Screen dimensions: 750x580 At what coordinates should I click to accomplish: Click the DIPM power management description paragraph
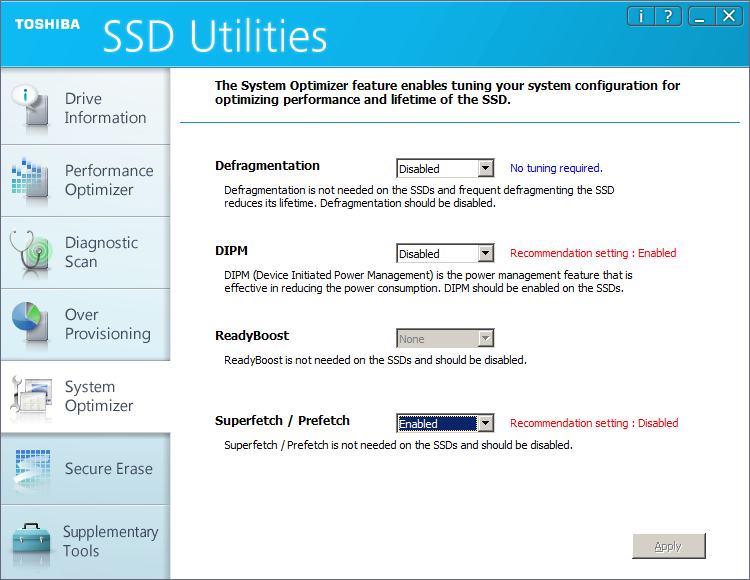[x=428, y=282]
